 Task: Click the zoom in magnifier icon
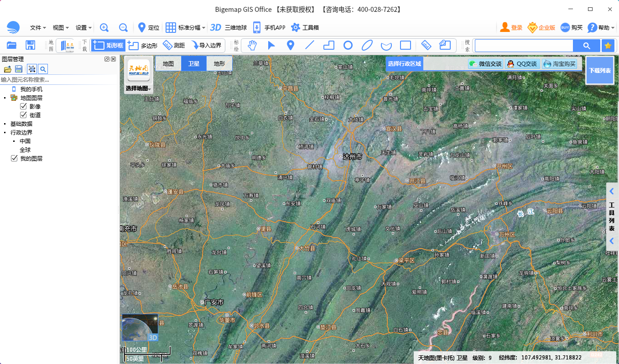coord(104,27)
